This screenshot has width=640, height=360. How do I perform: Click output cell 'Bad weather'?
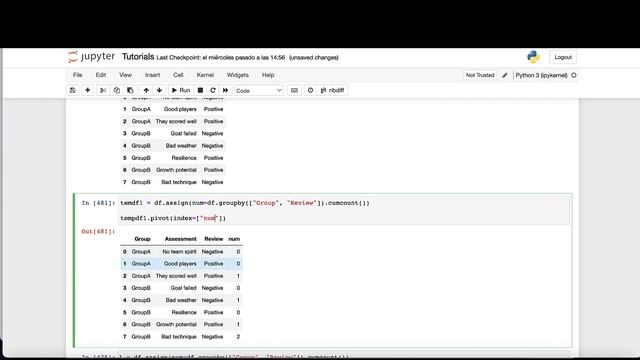181,300
